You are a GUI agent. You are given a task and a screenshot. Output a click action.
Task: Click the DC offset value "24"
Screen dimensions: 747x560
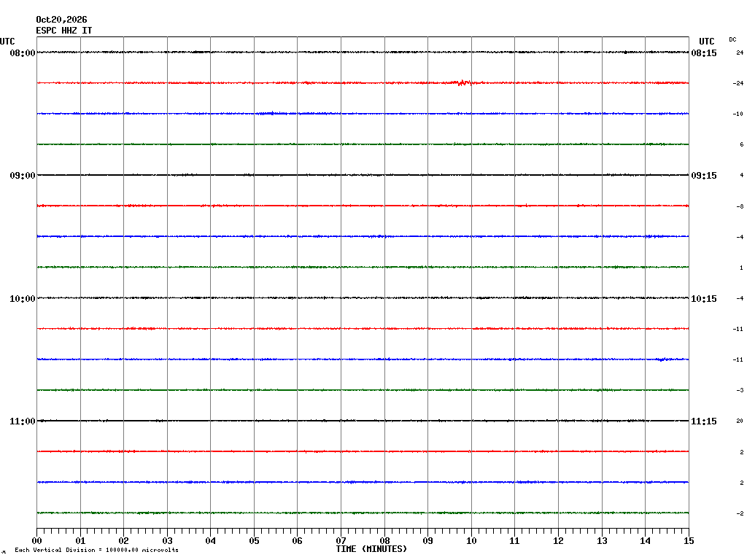point(740,52)
